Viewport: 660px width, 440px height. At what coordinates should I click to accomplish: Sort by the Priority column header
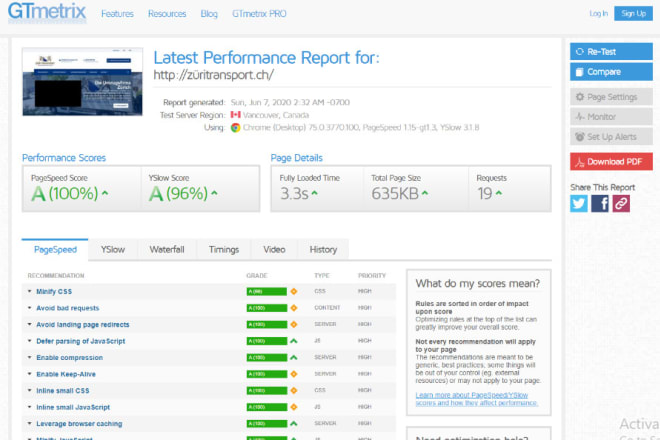[x=372, y=275]
